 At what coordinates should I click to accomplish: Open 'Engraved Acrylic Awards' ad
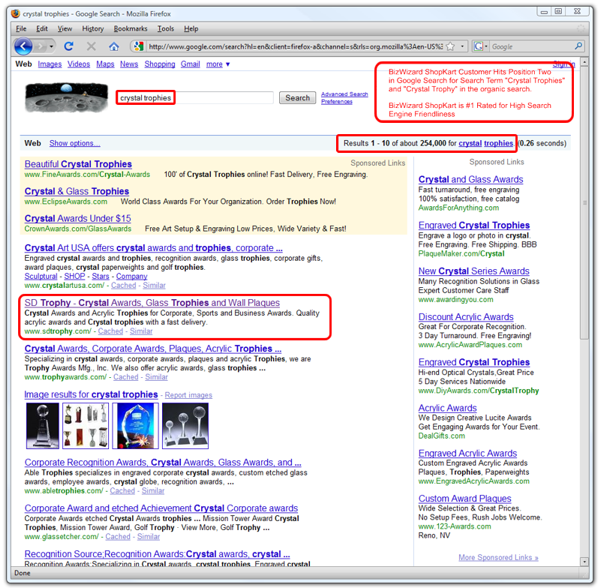468,454
